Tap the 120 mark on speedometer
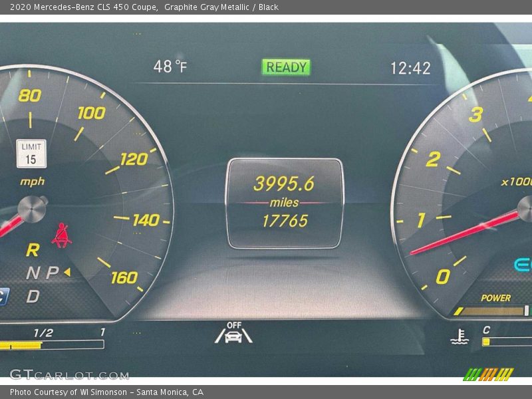532x399 pixels. coord(134,159)
